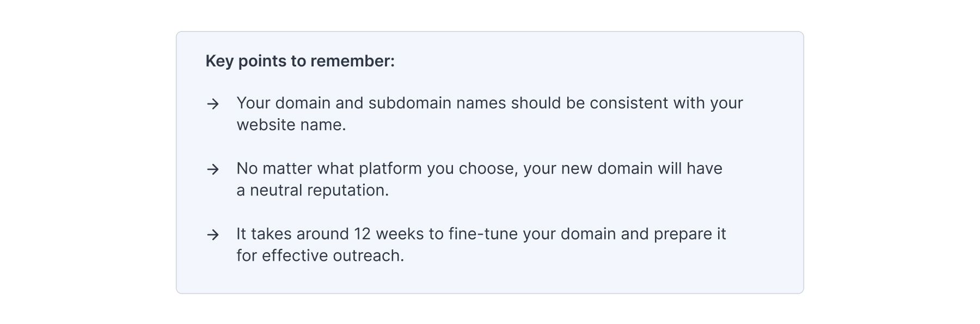Click the arrow icon beside the neutral reputation point
Image resolution: width=980 pixels, height=324 pixels.
coord(213,169)
